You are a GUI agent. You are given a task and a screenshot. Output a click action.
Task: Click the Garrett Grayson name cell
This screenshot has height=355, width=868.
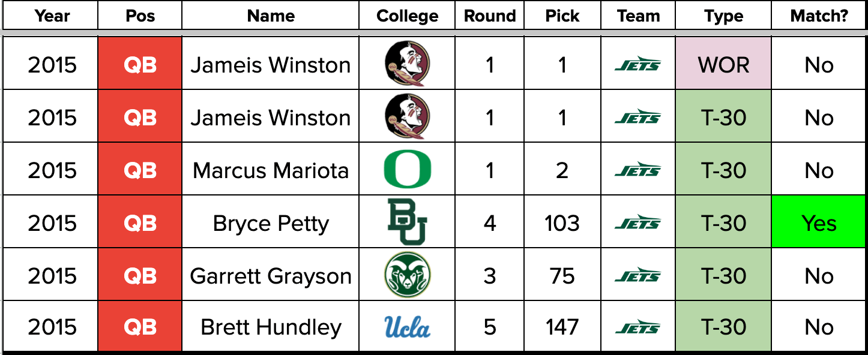[271, 276]
